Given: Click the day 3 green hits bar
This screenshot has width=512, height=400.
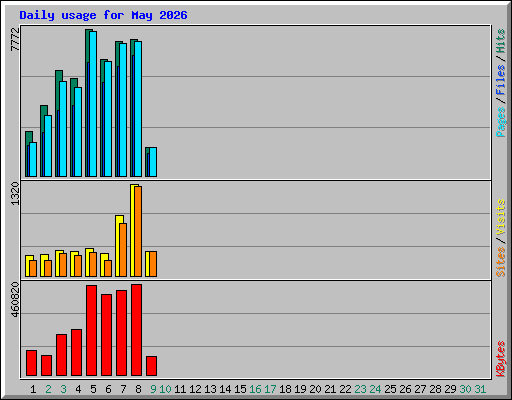Looking at the screenshot, I should (x=59, y=76).
